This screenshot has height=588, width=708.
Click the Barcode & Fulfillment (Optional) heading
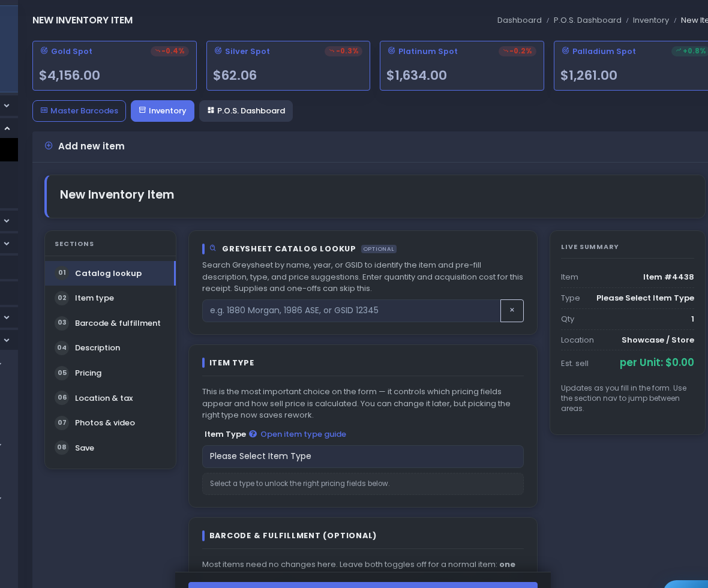point(293,536)
